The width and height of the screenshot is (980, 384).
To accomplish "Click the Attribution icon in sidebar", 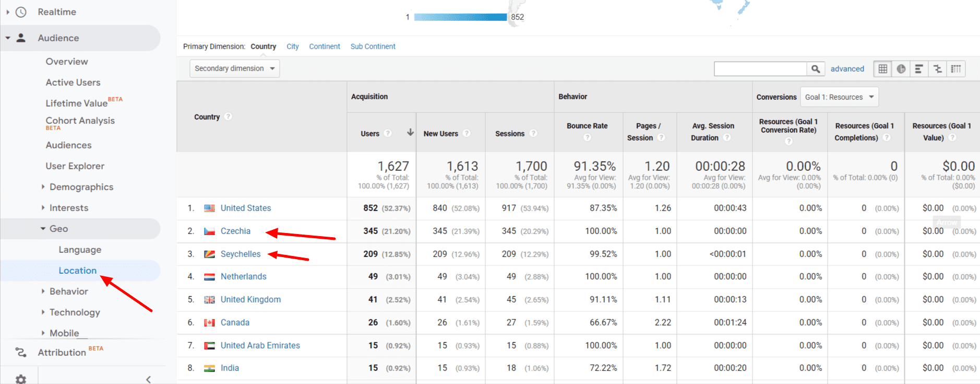I will coord(21,352).
